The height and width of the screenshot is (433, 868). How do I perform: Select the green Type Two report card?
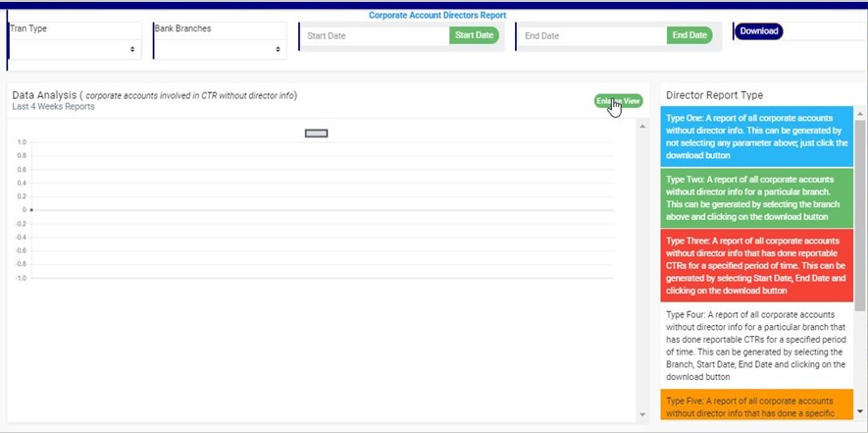pyautogui.click(x=756, y=198)
